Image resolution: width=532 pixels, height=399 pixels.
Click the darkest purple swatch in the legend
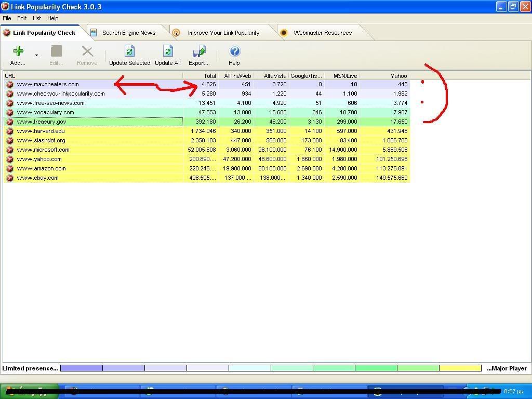82,368
